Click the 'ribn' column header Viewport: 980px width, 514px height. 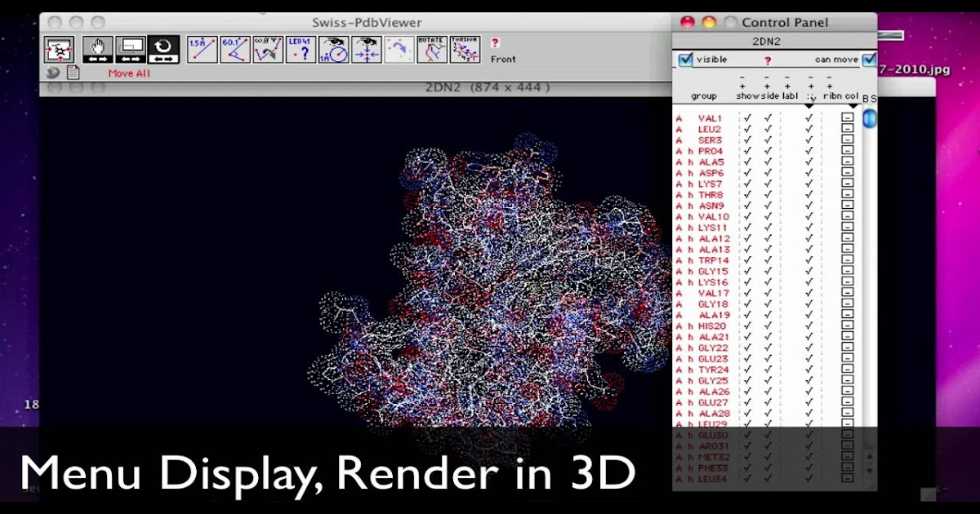(x=832, y=96)
